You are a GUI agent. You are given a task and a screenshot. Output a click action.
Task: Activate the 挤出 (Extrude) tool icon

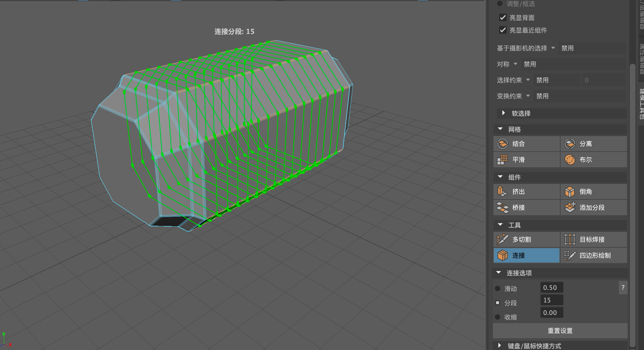tap(503, 192)
